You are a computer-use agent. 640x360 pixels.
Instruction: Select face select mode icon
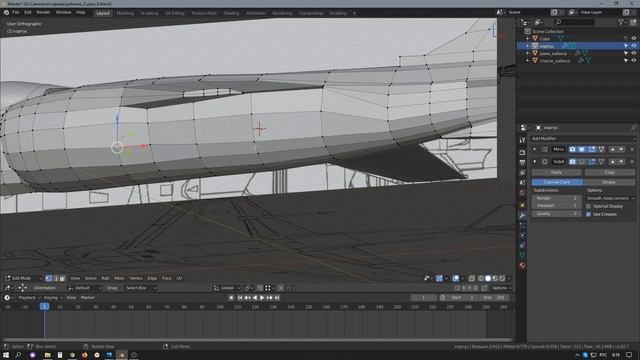[x=62, y=278]
